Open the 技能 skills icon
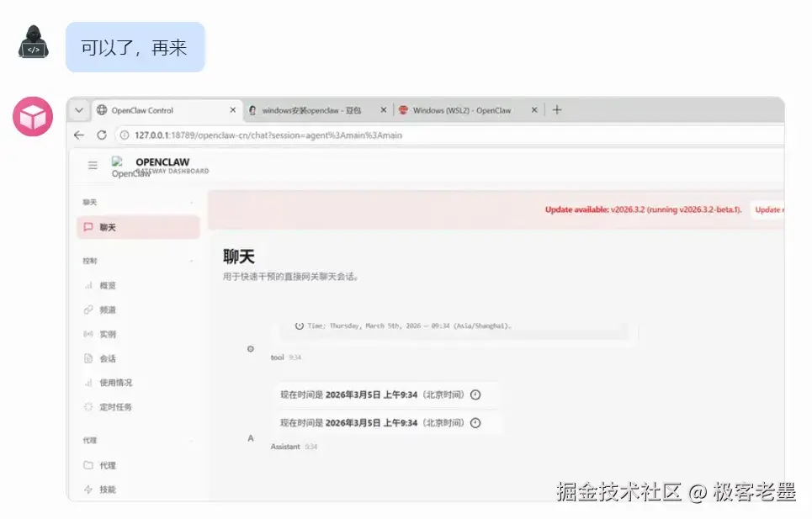The width and height of the screenshot is (812, 519). point(89,490)
